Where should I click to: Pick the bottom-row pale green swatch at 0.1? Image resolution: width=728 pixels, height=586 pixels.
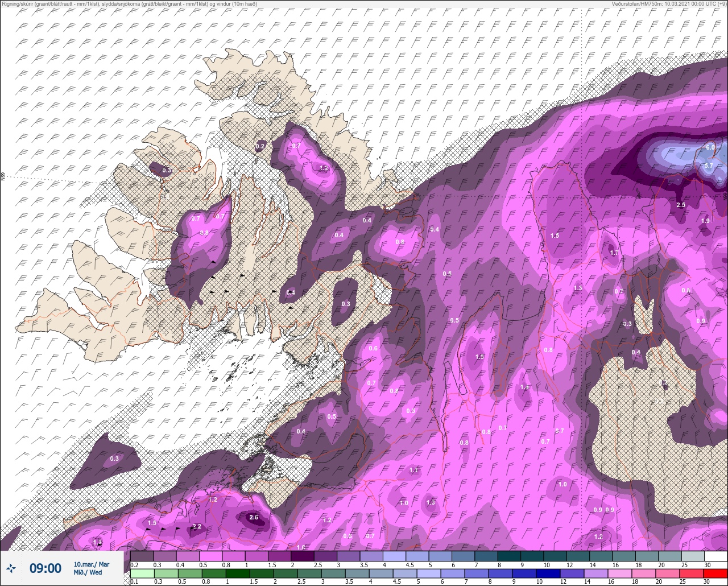(142, 573)
